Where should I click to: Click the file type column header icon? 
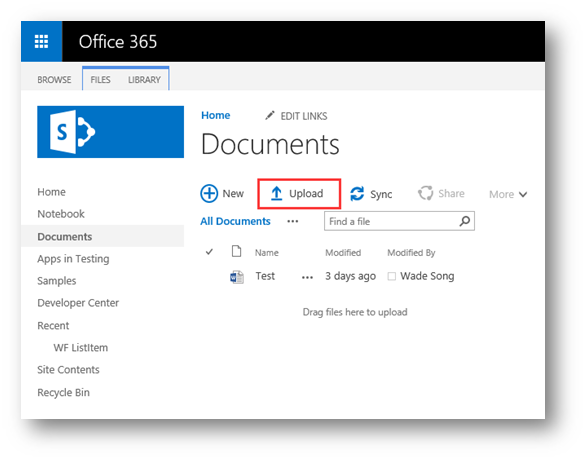tap(236, 251)
